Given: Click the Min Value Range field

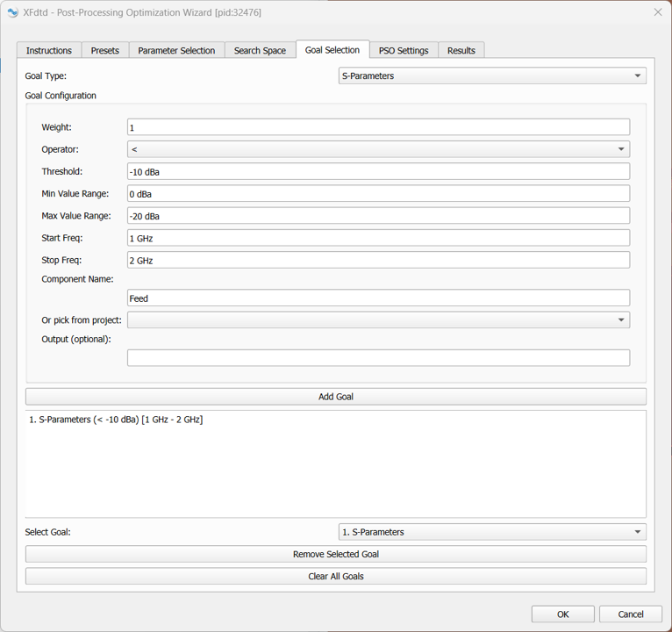Looking at the screenshot, I should click(378, 194).
